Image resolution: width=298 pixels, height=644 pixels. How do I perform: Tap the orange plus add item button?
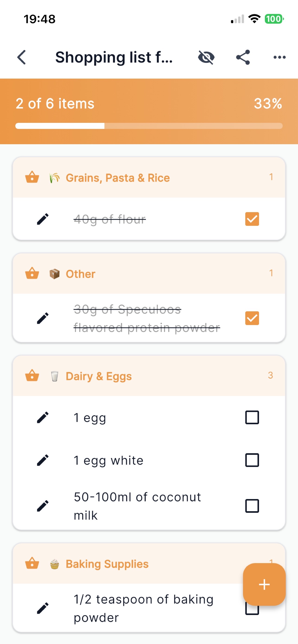point(264,584)
